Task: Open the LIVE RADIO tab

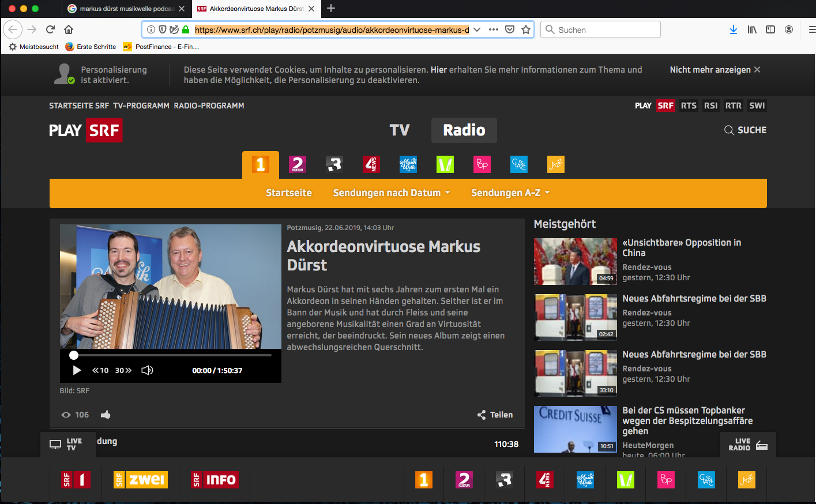Action: click(748, 445)
